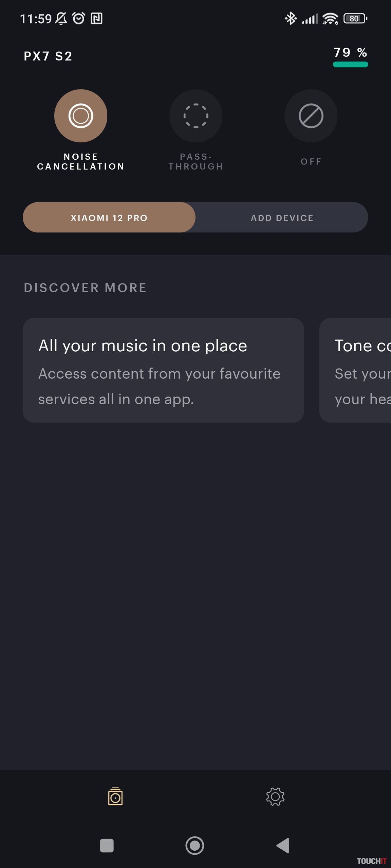
Task: Select the Xiaomi 12 Pro device
Action: 109,218
